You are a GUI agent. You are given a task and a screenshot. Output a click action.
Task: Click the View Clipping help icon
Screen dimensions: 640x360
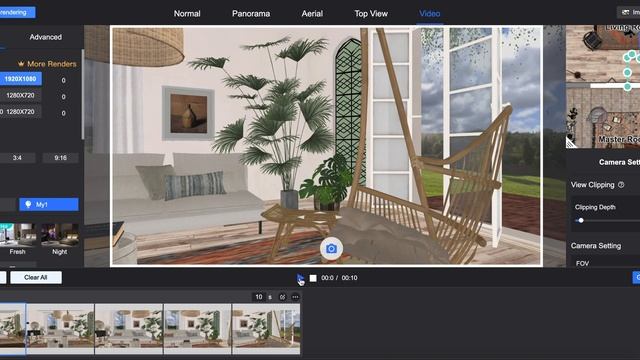coord(621,185)
